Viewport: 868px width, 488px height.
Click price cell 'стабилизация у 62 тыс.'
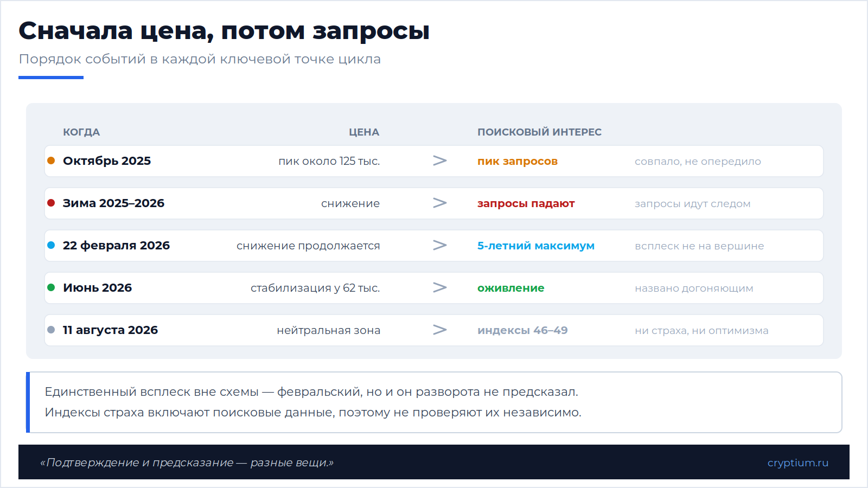point(315,288)
